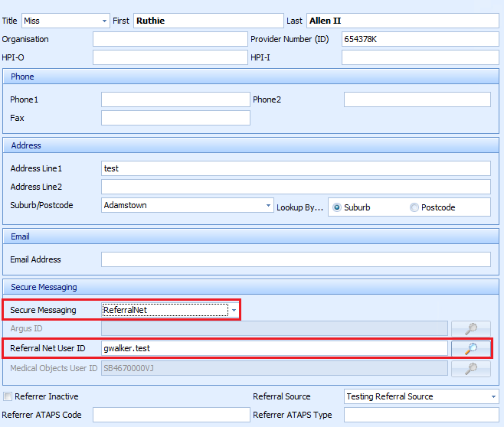The width and height of the screenshot is (504, 427).
Task: Click Provider Number field showing 654378K
Action: [421, 39]
